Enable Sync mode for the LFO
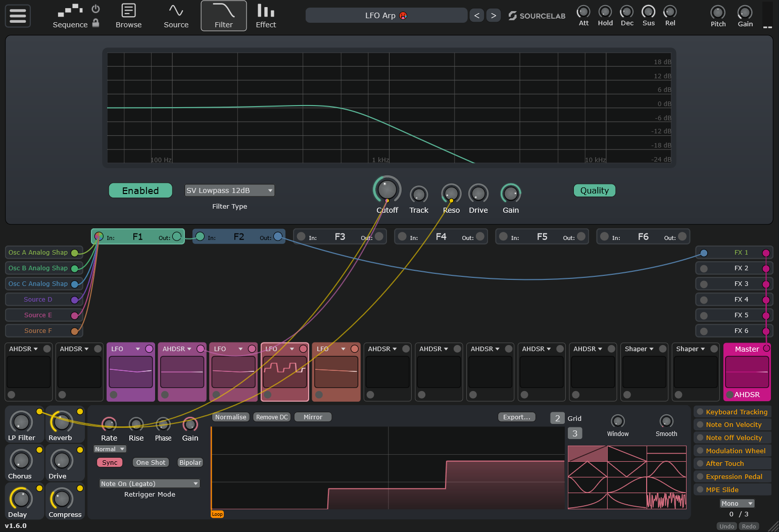This screenshot has width=779, height=532. point(110,462)
